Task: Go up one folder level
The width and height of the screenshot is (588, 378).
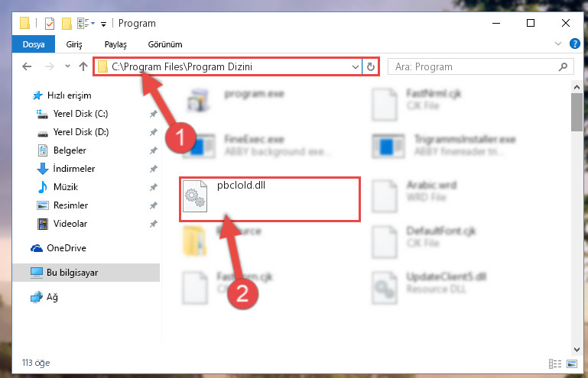Action: [83, 66]
